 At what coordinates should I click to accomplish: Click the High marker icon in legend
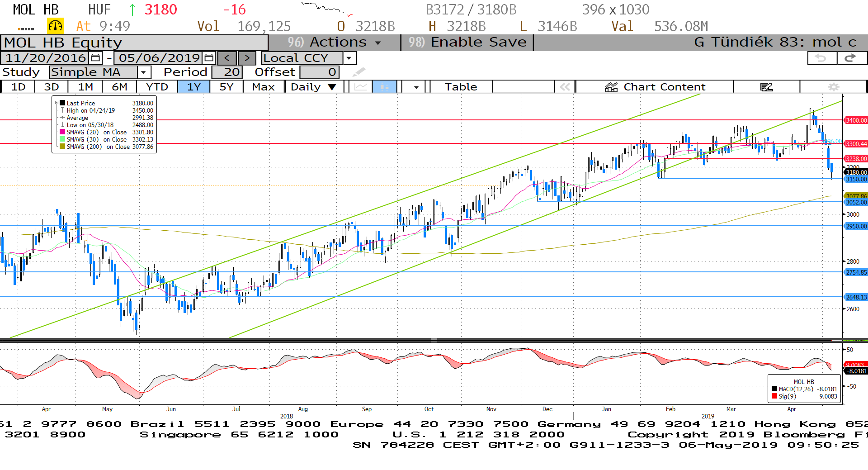(63, 110)
